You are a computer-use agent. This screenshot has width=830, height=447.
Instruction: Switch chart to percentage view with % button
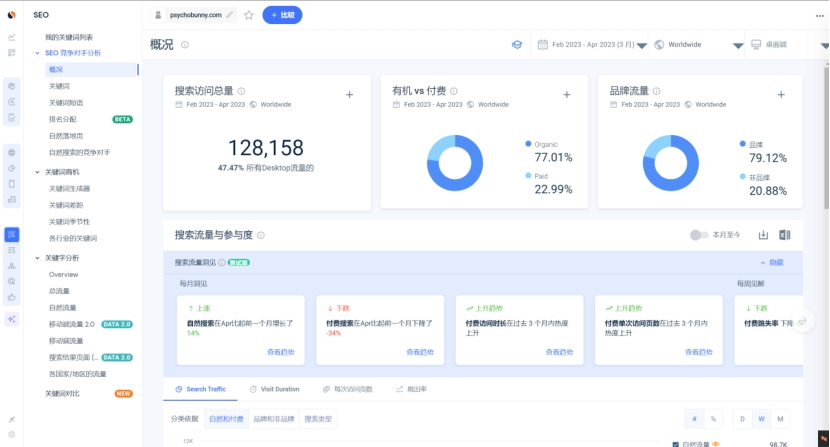click(713, 419)
